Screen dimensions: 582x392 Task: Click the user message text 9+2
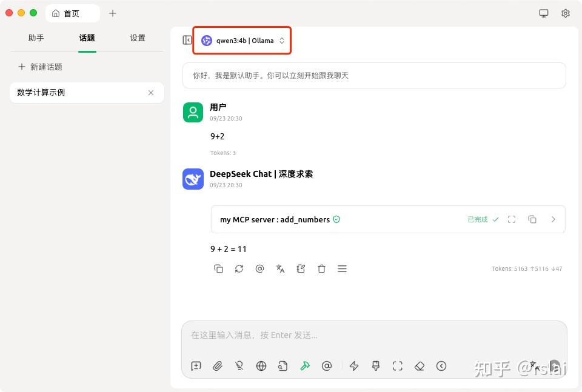[217, 136]
